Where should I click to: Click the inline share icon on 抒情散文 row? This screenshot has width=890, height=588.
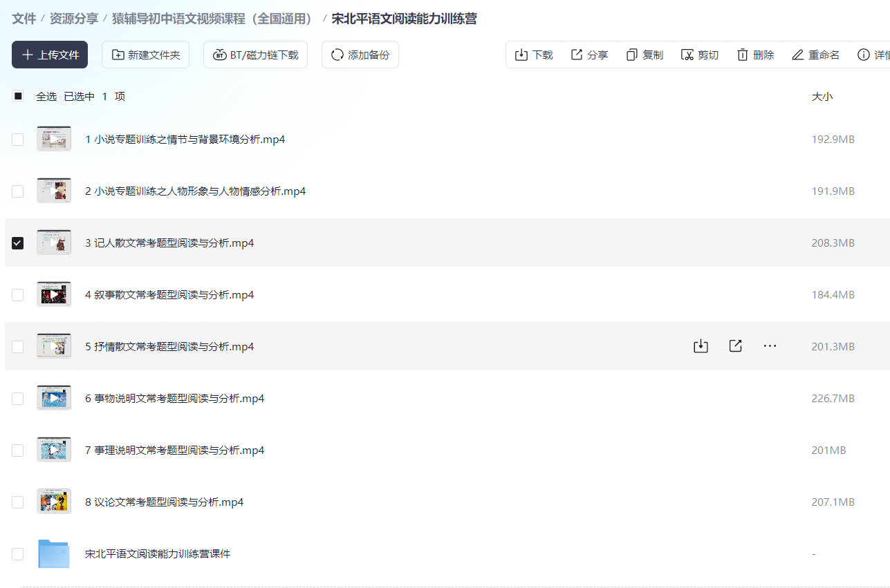(735, 345)
